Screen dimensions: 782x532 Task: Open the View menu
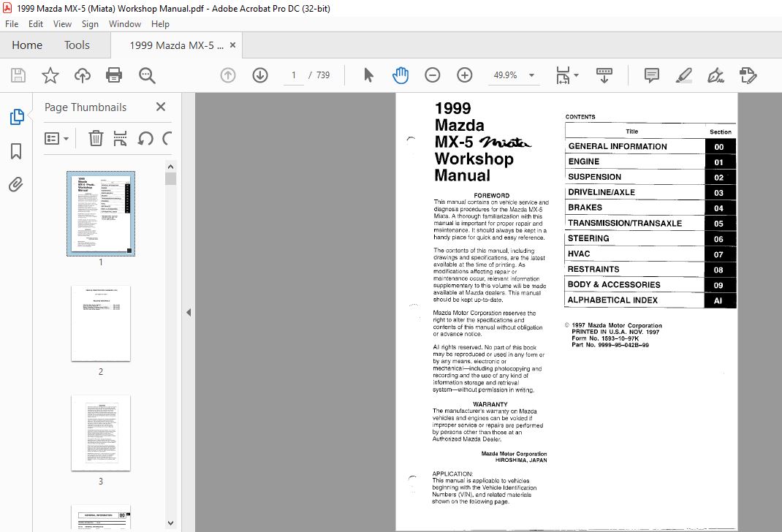(x=62, y=24)
